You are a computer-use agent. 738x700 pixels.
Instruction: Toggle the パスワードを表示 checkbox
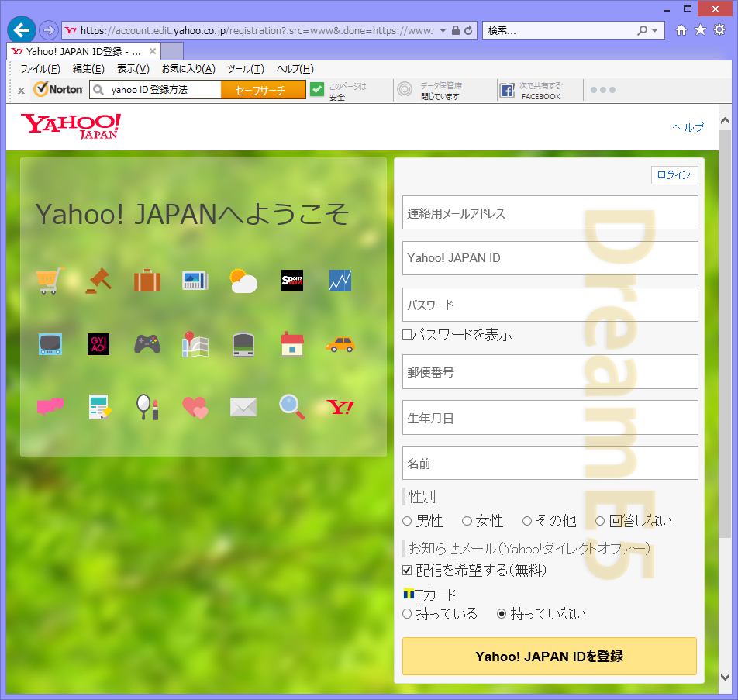coord(407,335)
